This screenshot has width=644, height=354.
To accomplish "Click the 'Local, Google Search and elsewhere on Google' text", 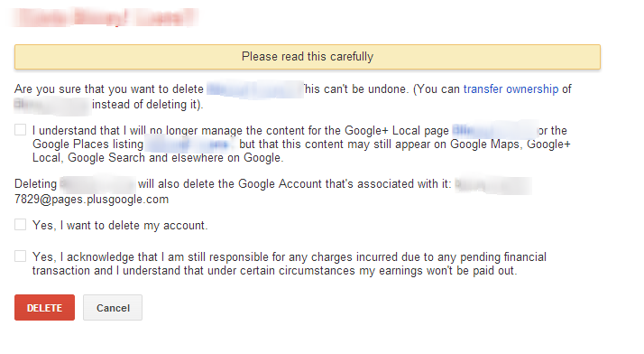I will (x=158, y=158).
